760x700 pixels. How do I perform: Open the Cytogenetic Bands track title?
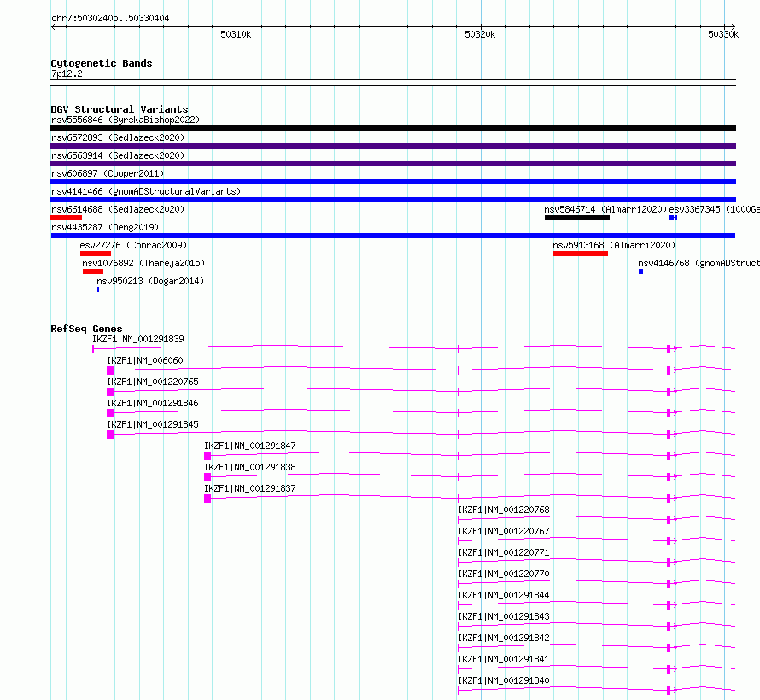point(102,63)
